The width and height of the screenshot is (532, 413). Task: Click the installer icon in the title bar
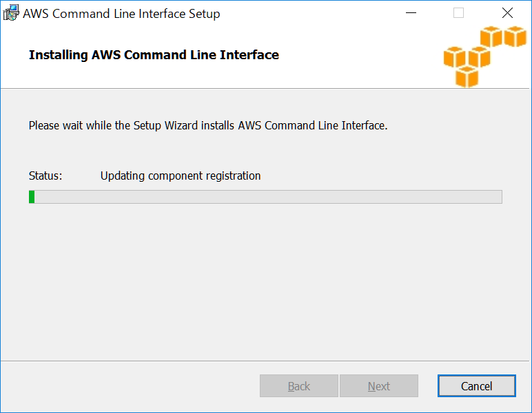pyautogui.click(x=12, y=13)
